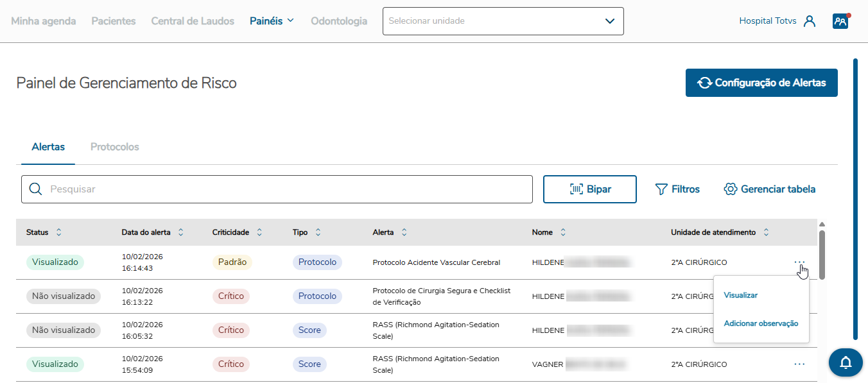The height and width of the screenshot is (383, 868).
Task: Sort table by Criticidade column
Action: click(259, 232)
